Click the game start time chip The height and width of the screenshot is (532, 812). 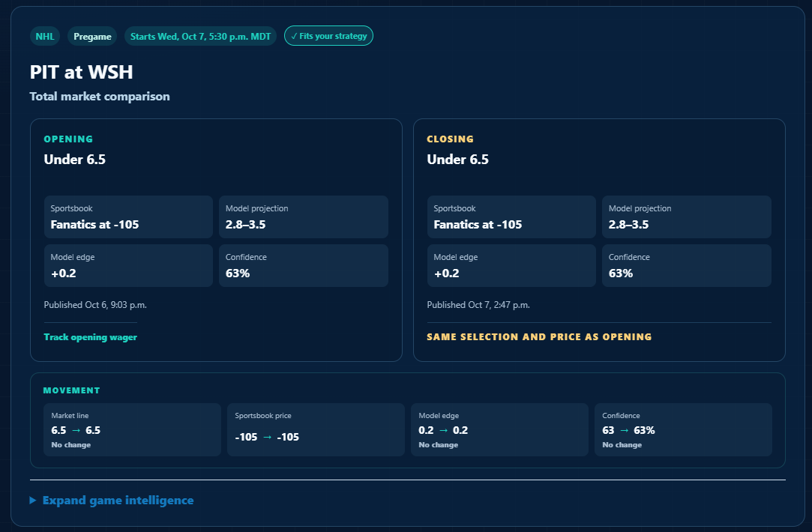tap(200, 36)
